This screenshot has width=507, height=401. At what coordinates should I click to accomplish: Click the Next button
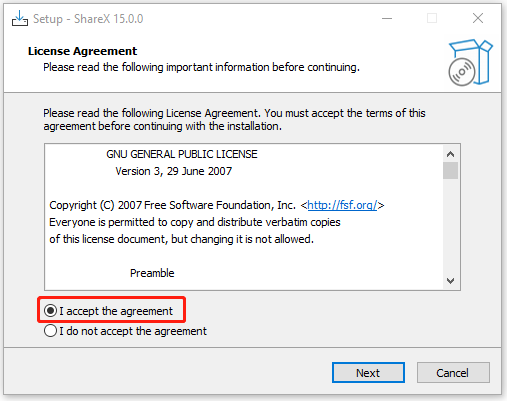(368, 372)
